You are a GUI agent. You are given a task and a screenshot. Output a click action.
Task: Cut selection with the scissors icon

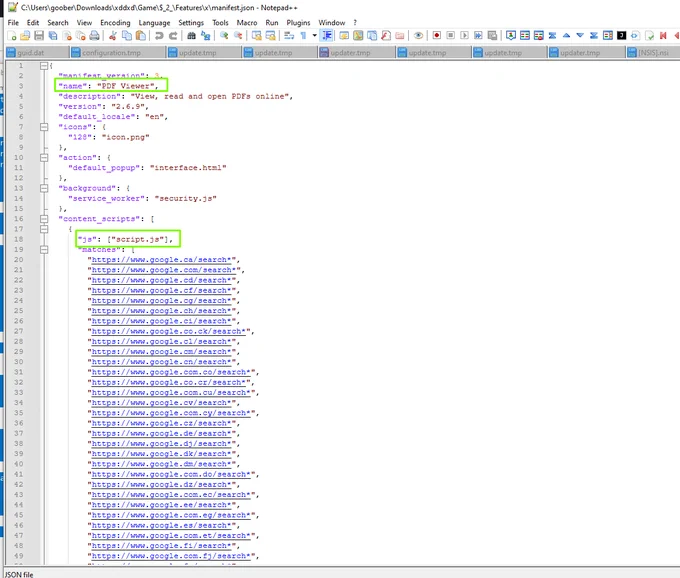[112, 36]
